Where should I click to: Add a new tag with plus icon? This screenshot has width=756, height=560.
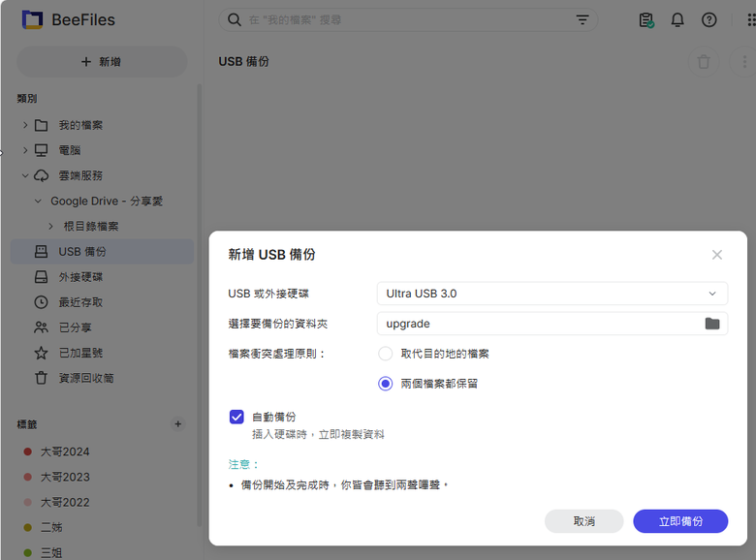[178, 424]
